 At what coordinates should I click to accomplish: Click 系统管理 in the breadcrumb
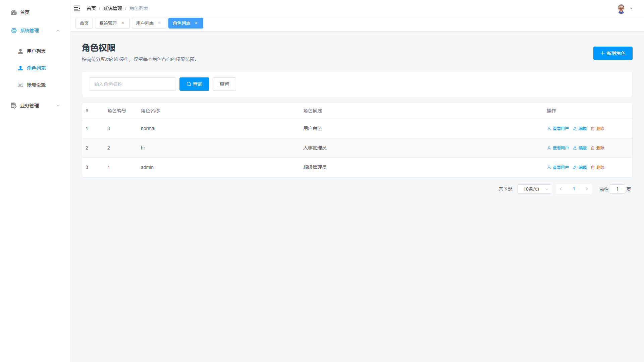pos(113,8)
